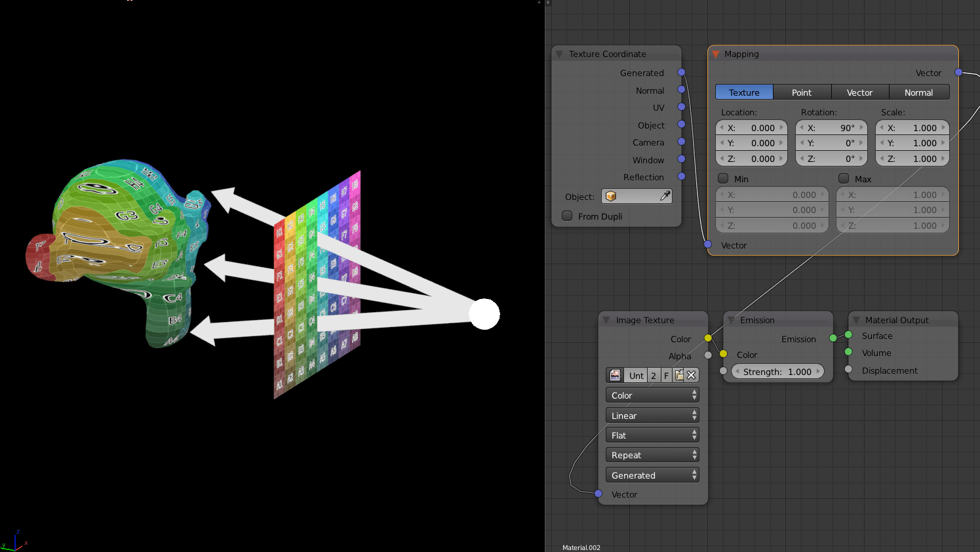
Task: Click the 2 users count button
Action: (654, 375)
